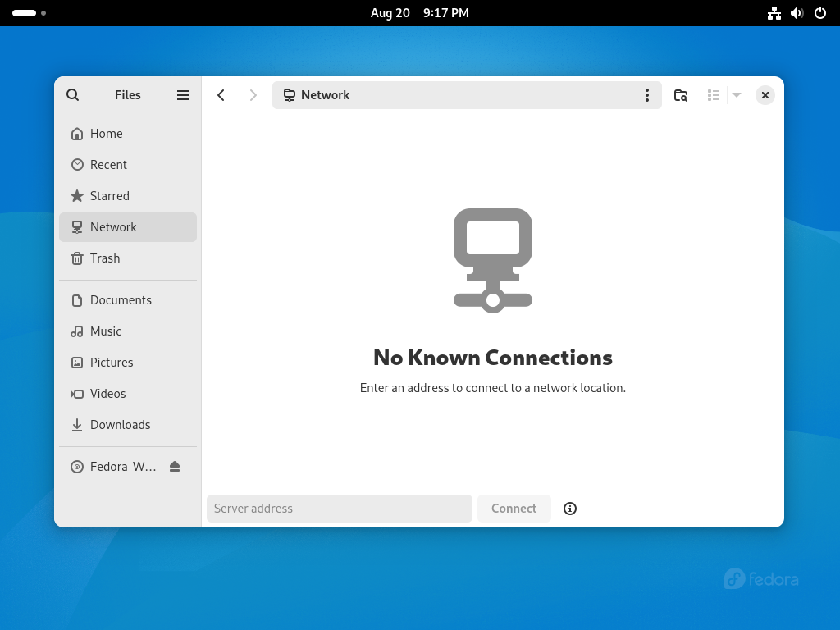
Task: Eject the Fedora-W… disc
Action: [175, 467]
